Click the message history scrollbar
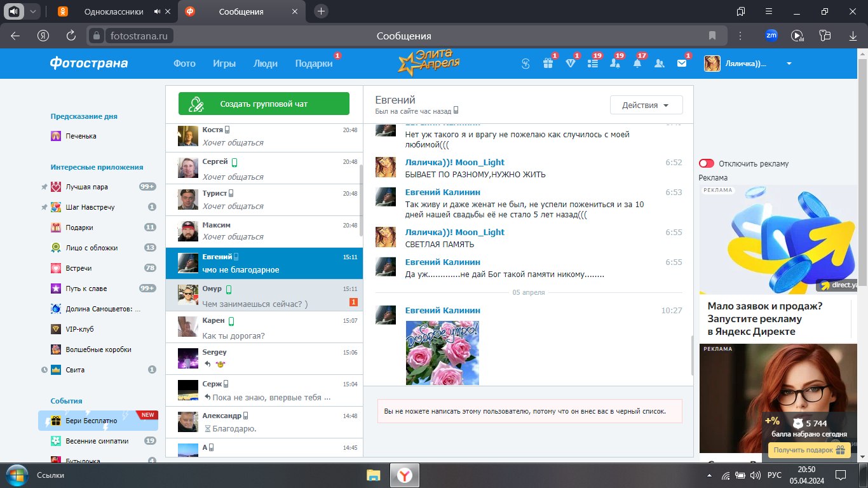The height and width of the screenshot is (488, 868). [691, 355]
